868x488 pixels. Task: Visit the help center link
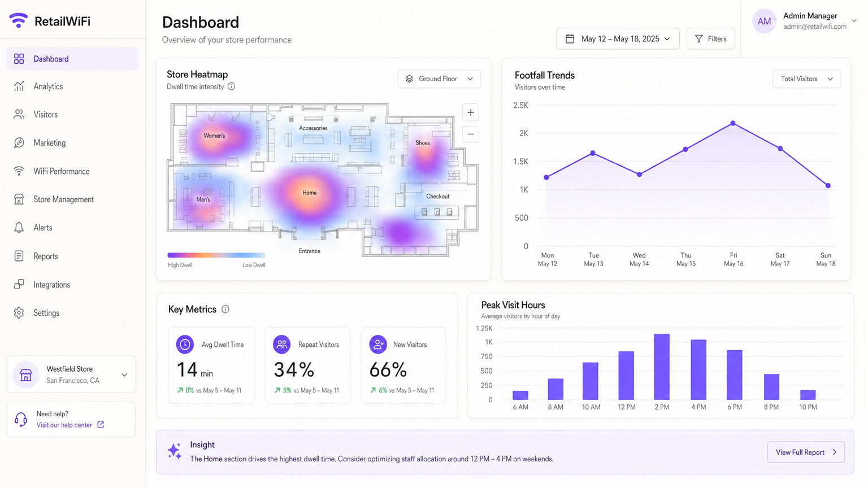pos(63,425)
